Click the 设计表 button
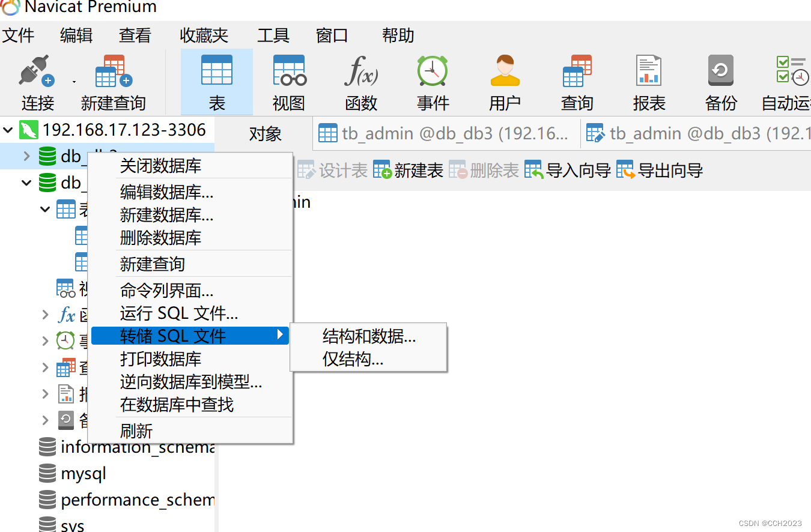The image size is (811, 532). pyautogui.click(x=332, y=171)
